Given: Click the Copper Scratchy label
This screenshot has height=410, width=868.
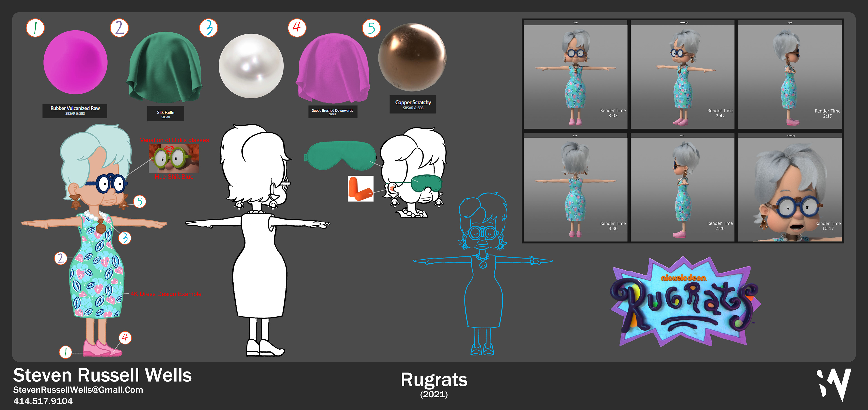Looking at the screenshot, I should (x=413, y=104).
